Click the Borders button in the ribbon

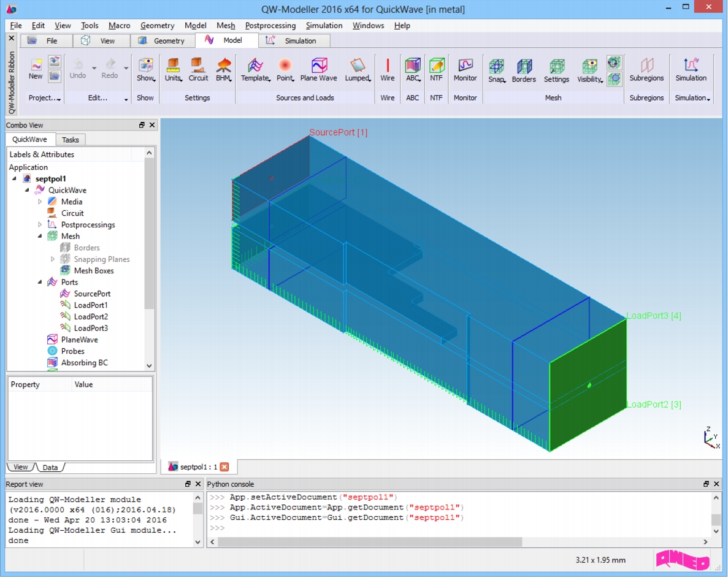pos(524,70)
